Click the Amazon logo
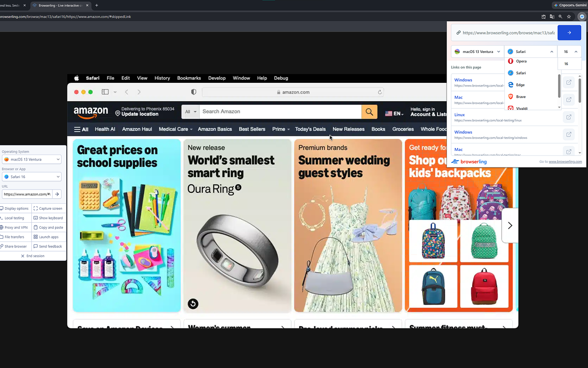 [x=91, y=112]
